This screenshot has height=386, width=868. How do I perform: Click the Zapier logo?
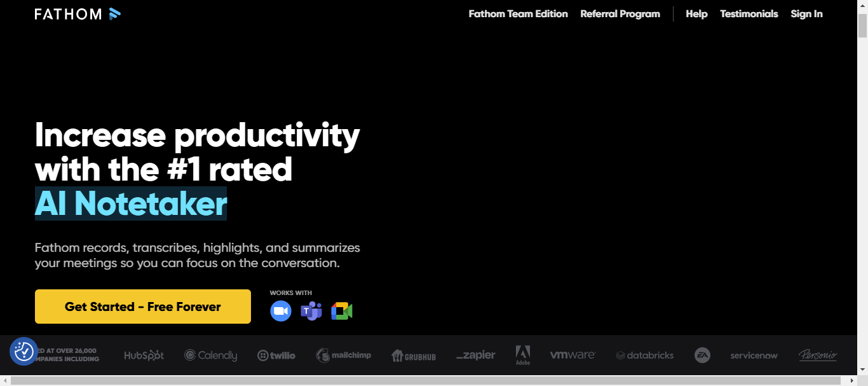click(475, 355)
